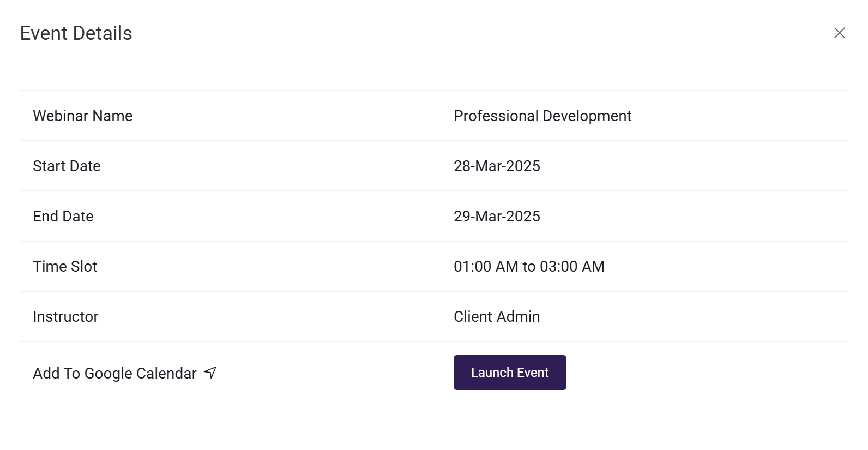Image resolution: width=868 pixels, height=450 pixels.
Task: Select the 03:00 AM end time
Action: point(572,266)
